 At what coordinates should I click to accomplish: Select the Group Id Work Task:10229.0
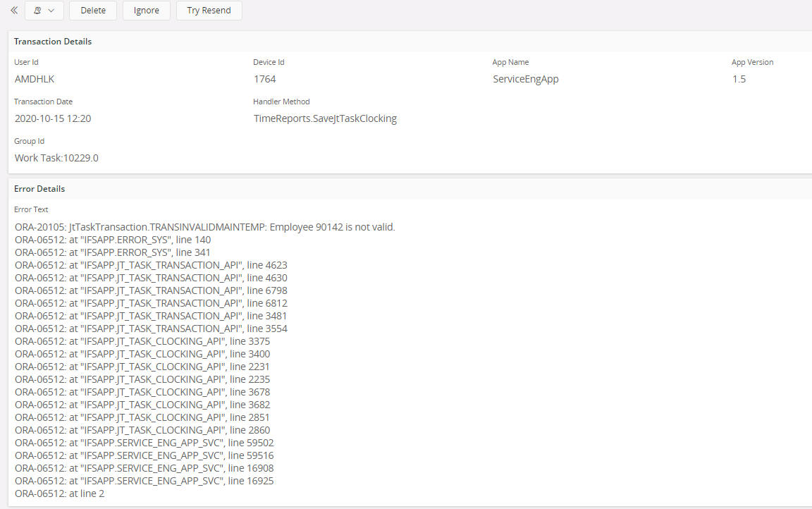click(56, 158)
